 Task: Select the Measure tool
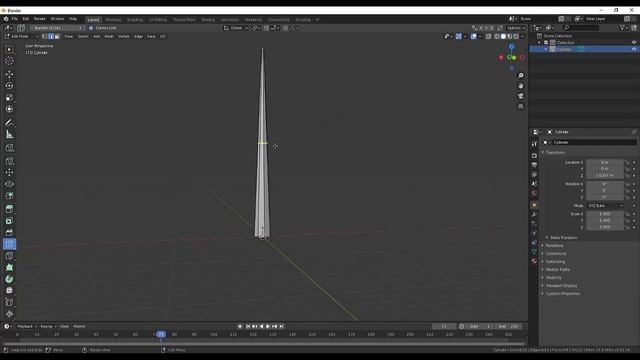click(x=9, y=134)
